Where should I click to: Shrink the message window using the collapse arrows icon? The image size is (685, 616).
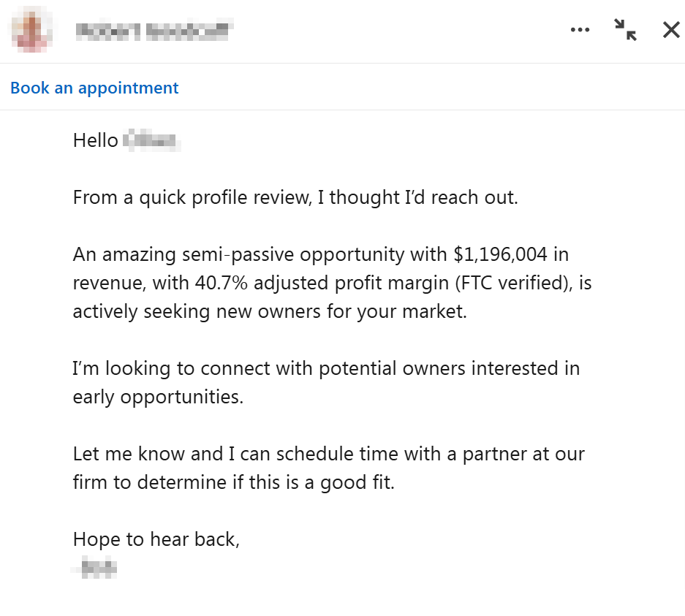pyautogui.click(x=625, y=29)
